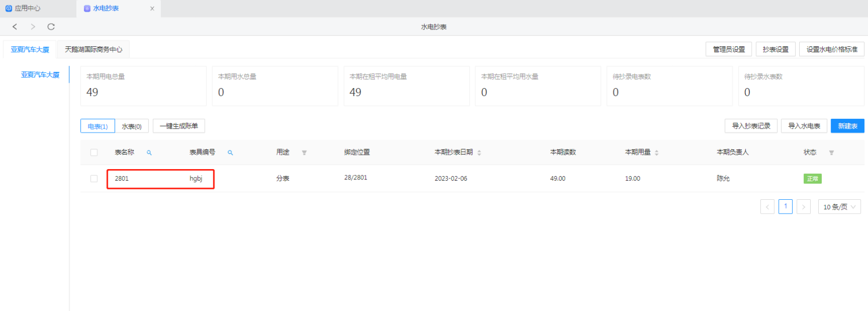Open the 应用中心 tab
This screenshot has height=311, width=868.
(23, 9)
